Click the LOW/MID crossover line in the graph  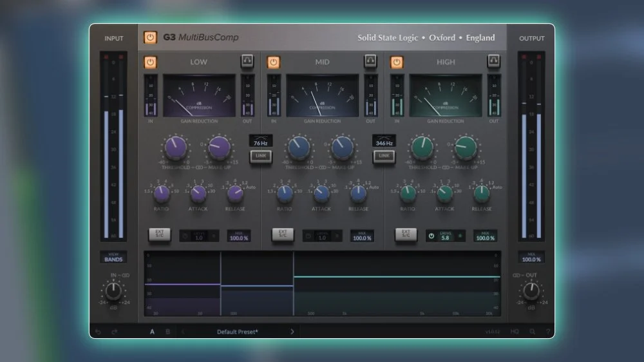220,283
